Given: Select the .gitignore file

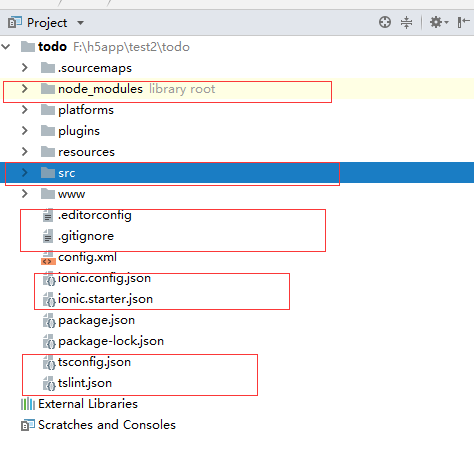Looking at the screenshot, I should click(86, 236).
